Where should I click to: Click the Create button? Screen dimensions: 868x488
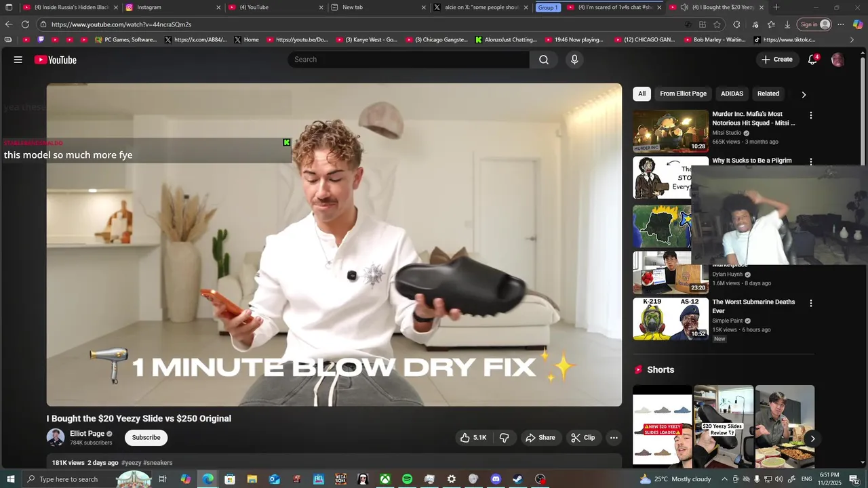click(x=776, y=60)
